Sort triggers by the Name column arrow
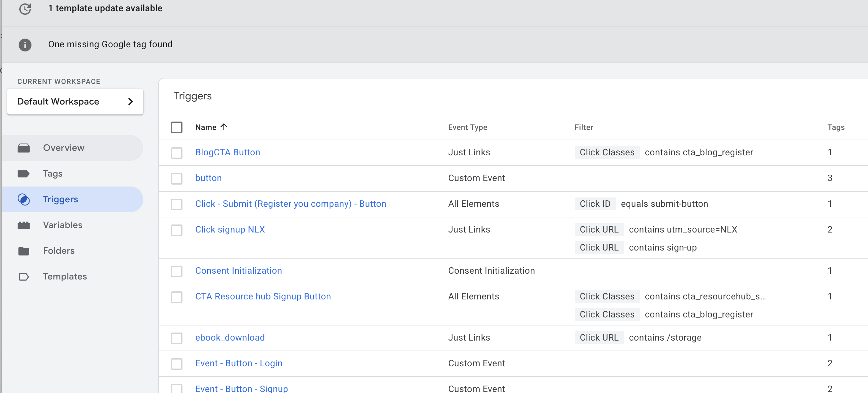This screenshot has width=868, height=393. tap(224, 127)
